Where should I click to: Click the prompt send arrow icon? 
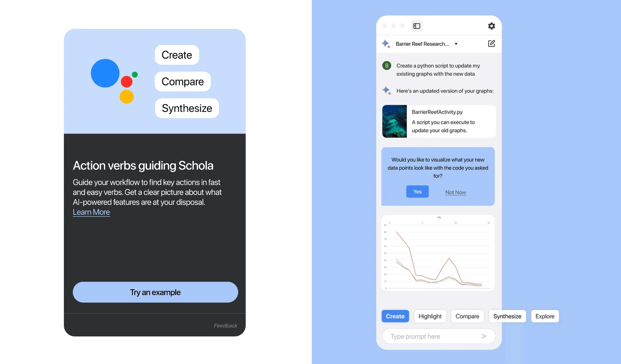484,336
